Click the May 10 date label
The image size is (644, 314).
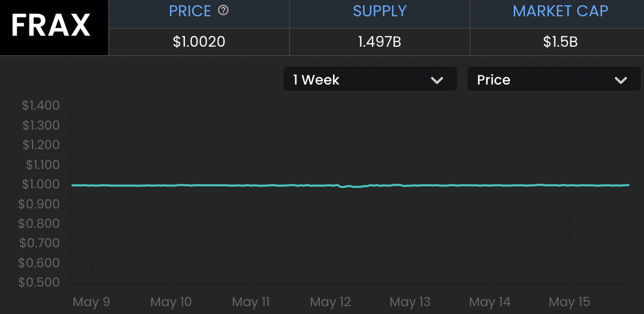[x=171, y=302]
